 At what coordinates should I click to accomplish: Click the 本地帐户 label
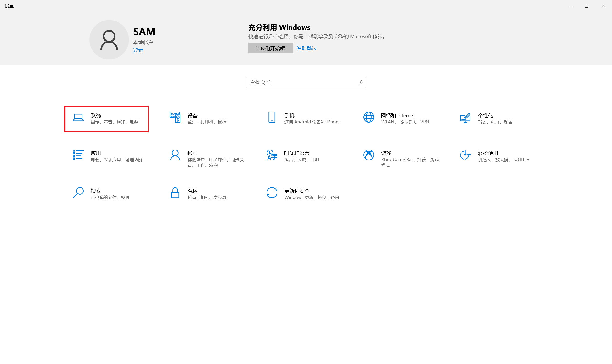tap(143, 43)
